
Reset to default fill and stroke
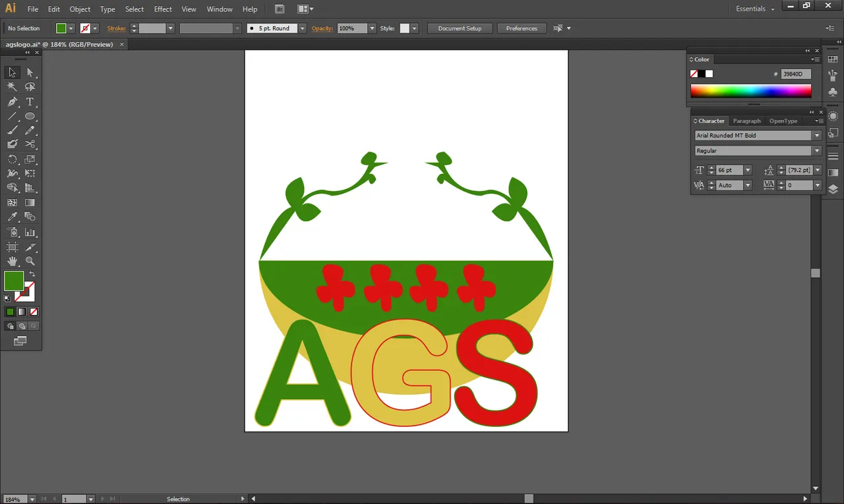pyautogui.click(x=7, y=298)
